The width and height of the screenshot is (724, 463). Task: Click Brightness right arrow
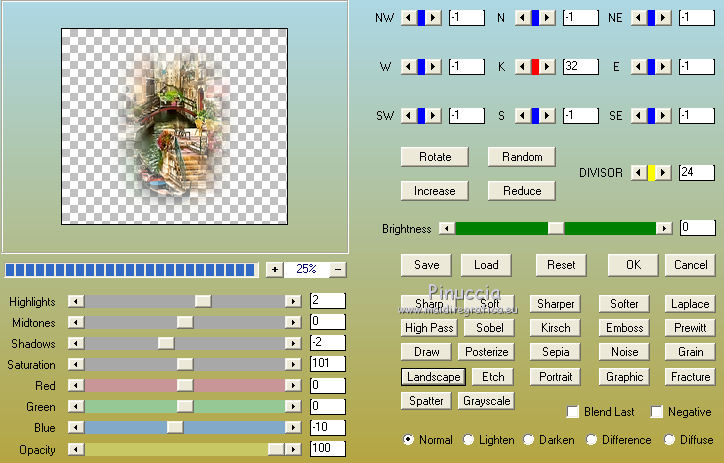[x=664, y=228]
